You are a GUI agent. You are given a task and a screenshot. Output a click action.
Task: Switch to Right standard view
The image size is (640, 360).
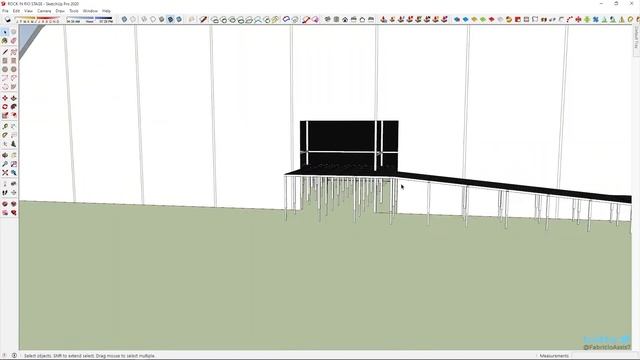pos(353,19)
